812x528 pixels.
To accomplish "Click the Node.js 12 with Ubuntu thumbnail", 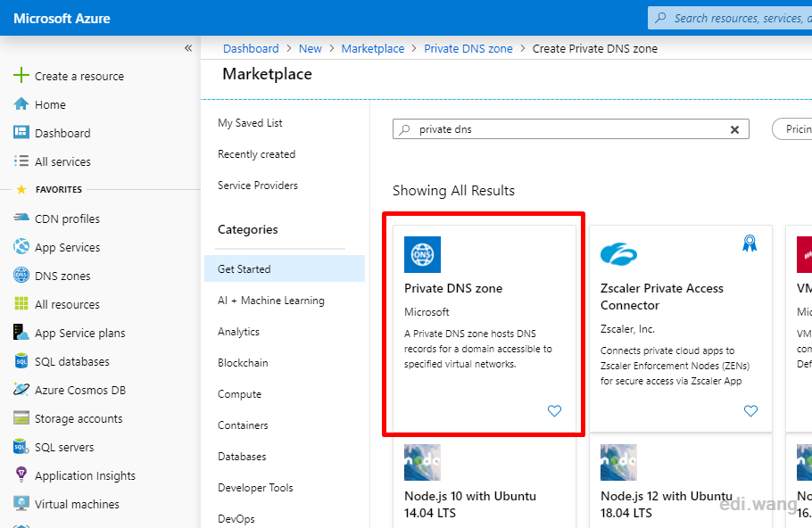I will (x=619, y=462).
